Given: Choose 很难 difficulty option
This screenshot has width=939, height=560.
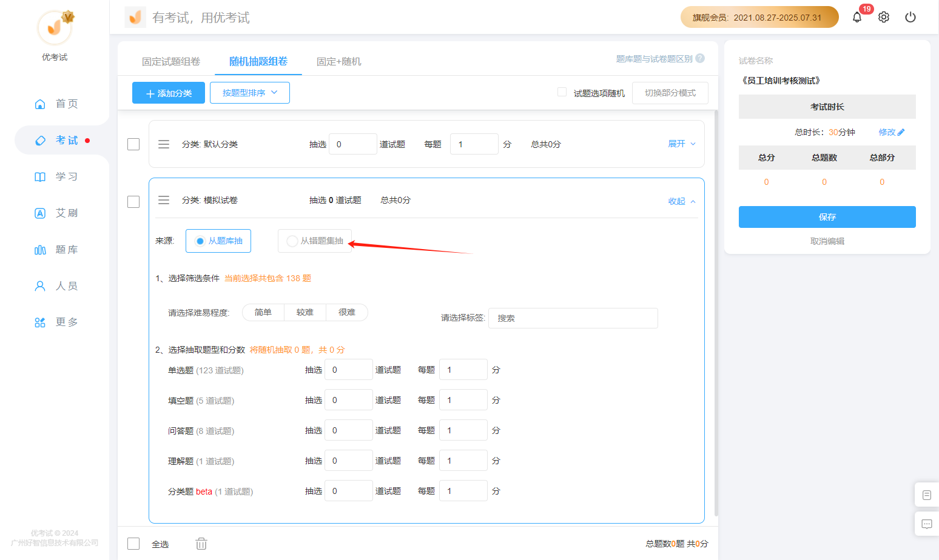Looking at the screenshot, I should point(347,312).
